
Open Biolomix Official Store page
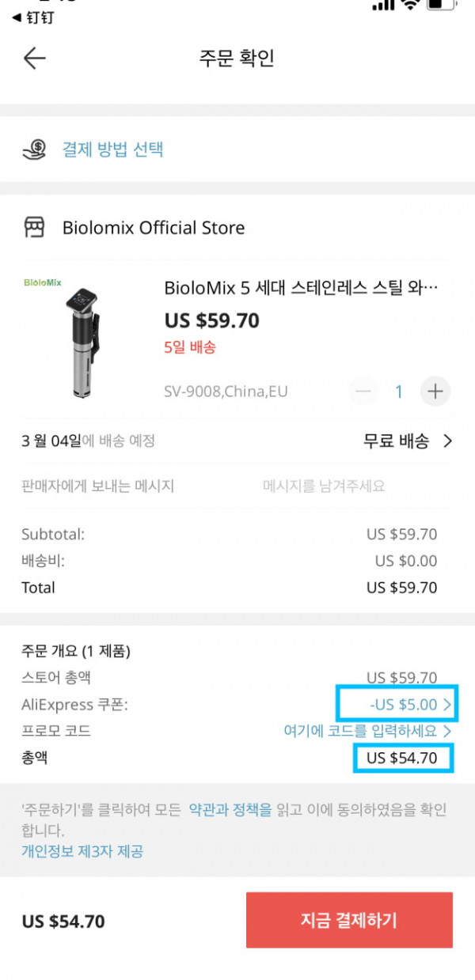tap(154, 228)
